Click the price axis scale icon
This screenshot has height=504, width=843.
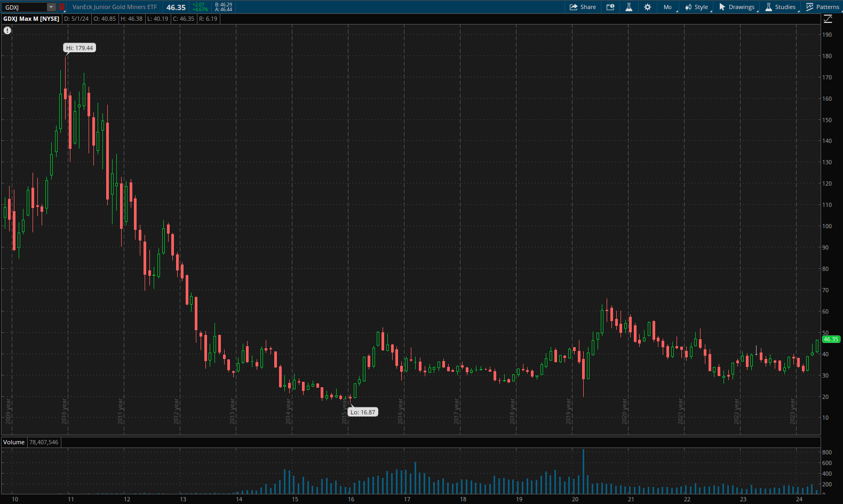828,19
